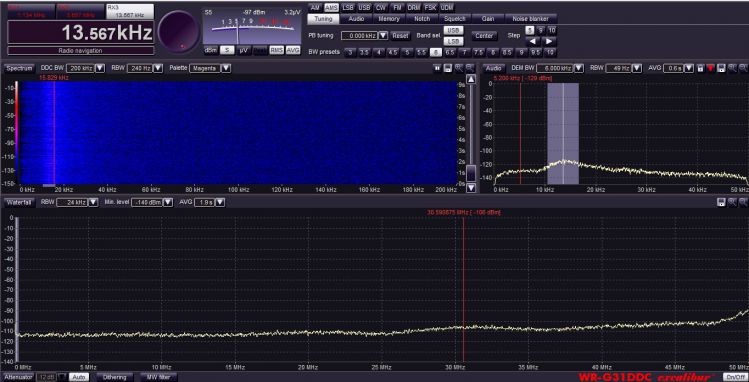Choose DRM demodulation mode
Screen dimensions: 749x382
pyautogui.click(x=414, y=8)
